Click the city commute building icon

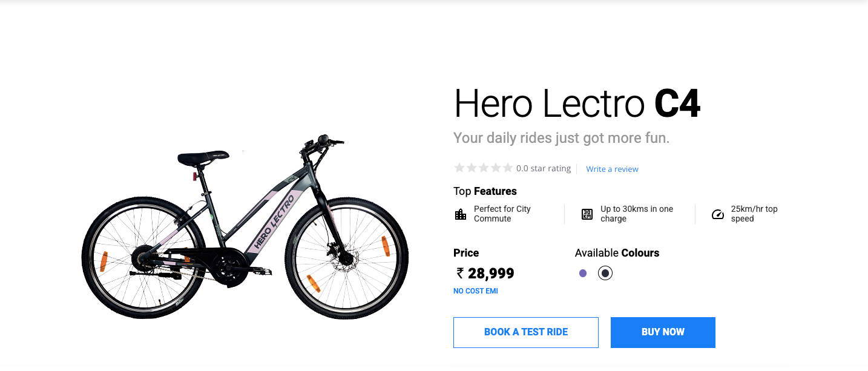coord(461,214)
